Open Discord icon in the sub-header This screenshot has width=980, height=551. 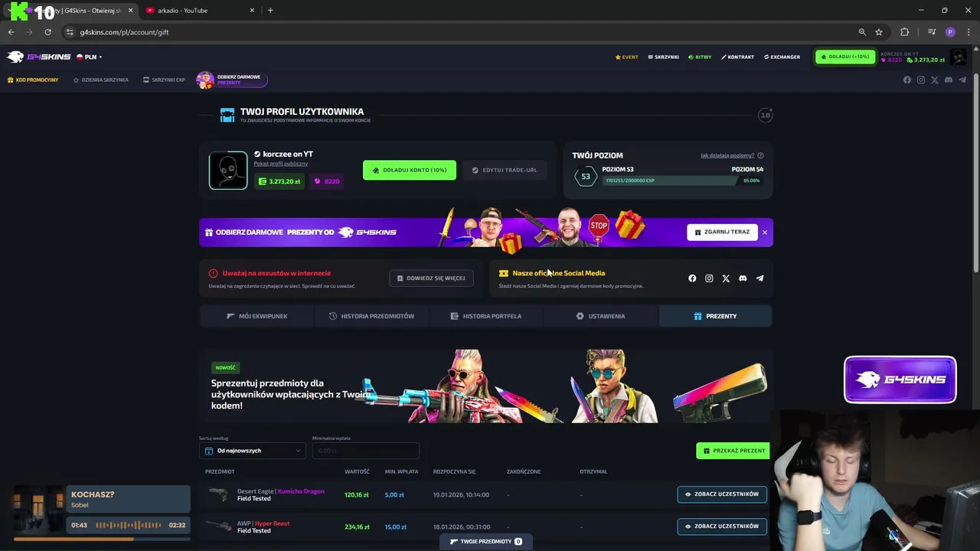click(949, 80)
